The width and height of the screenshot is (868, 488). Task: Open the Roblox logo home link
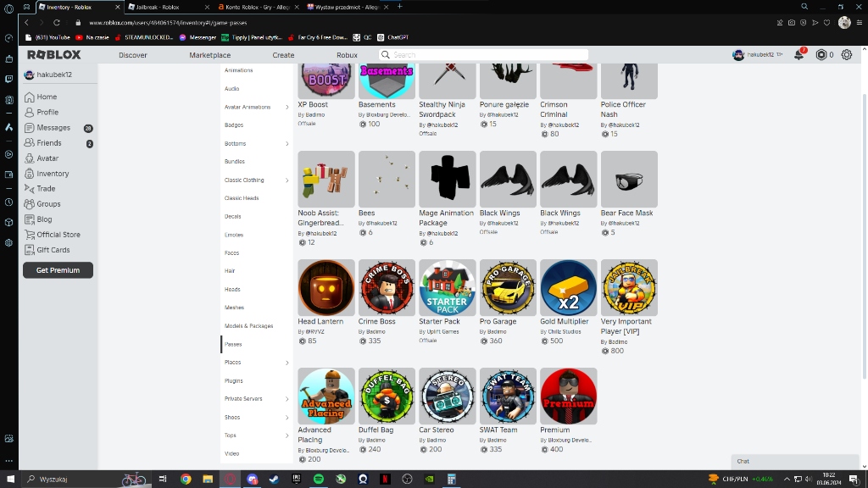pyautogui.click(x=54, y=55)
